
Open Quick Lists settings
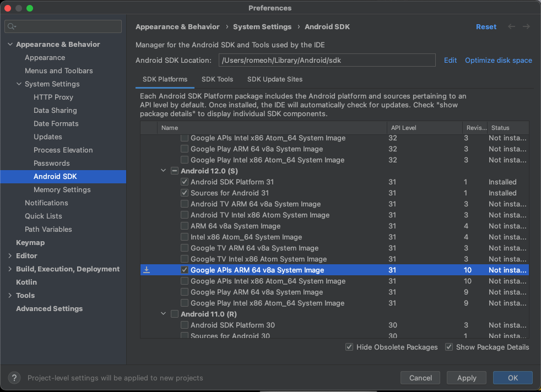[x=43, y=216]
